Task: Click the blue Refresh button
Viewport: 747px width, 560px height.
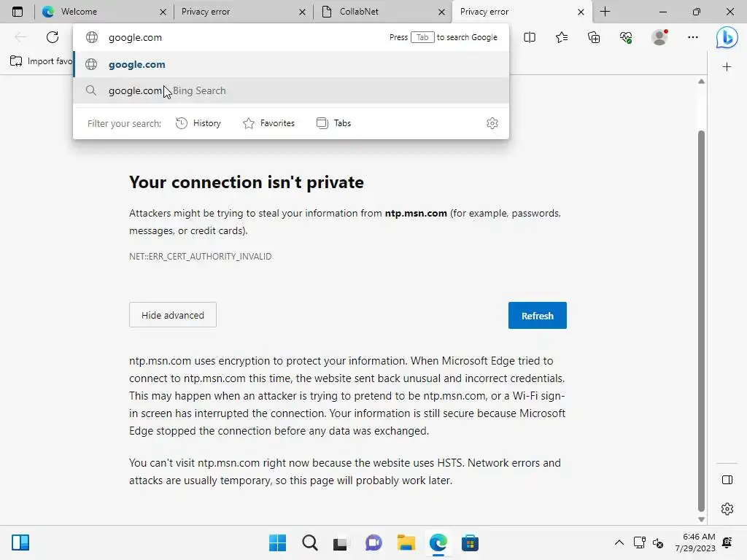Action: pos(538,316)
